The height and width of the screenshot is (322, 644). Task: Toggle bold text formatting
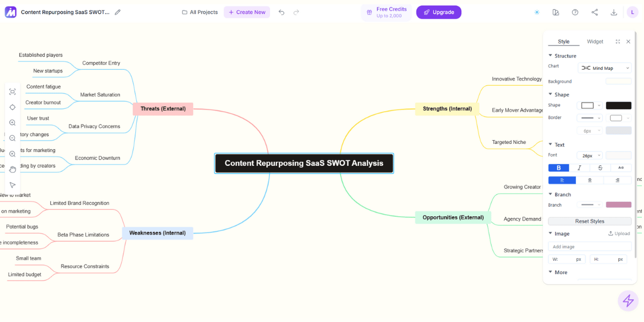click(559, 168)
